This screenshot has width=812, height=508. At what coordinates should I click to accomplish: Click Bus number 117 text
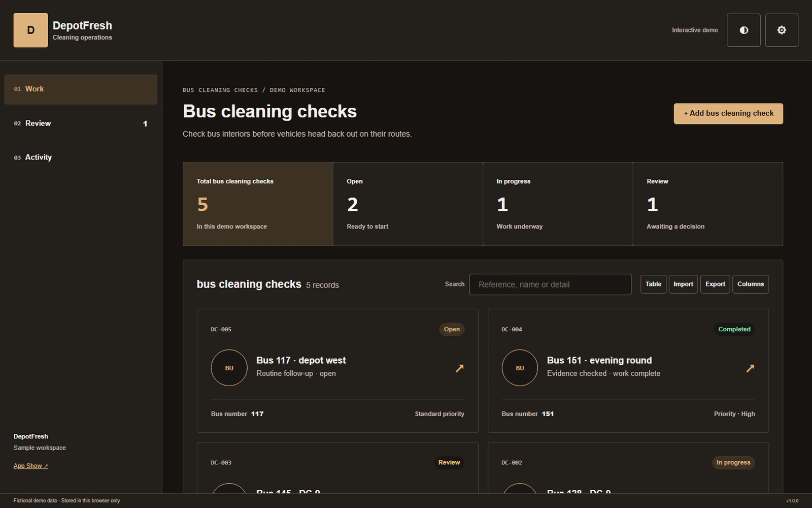click(237, 414)
